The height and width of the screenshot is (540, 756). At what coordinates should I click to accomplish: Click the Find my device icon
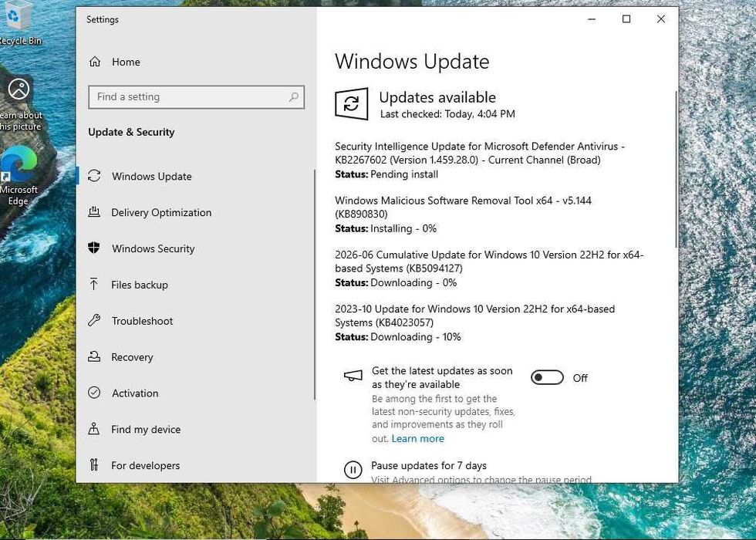(94, 429)
